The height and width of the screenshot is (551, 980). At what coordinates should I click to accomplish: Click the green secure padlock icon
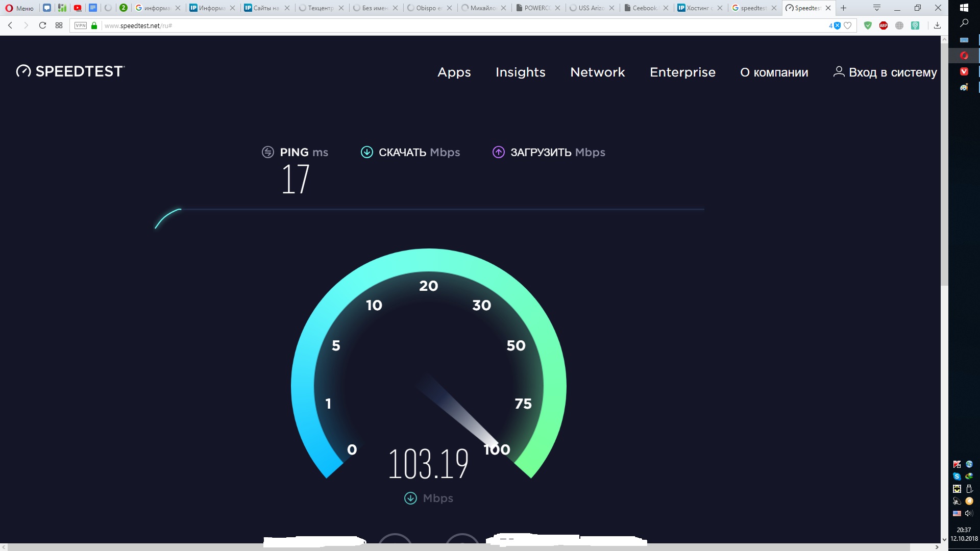tap(94, 26)
